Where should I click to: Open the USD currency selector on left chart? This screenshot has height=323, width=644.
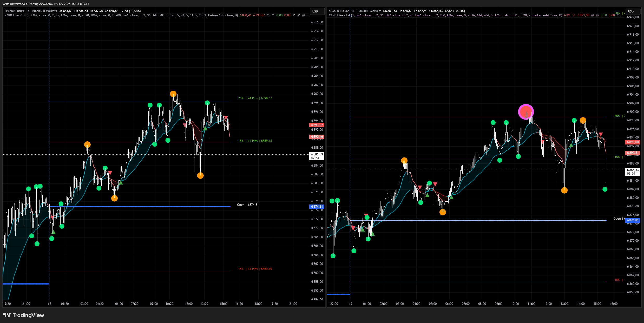click(317, 11)
